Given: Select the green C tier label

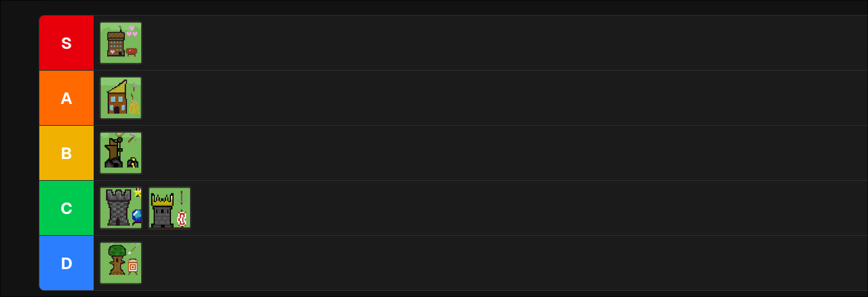Looking at the screenshot, I should coord(67,208).
